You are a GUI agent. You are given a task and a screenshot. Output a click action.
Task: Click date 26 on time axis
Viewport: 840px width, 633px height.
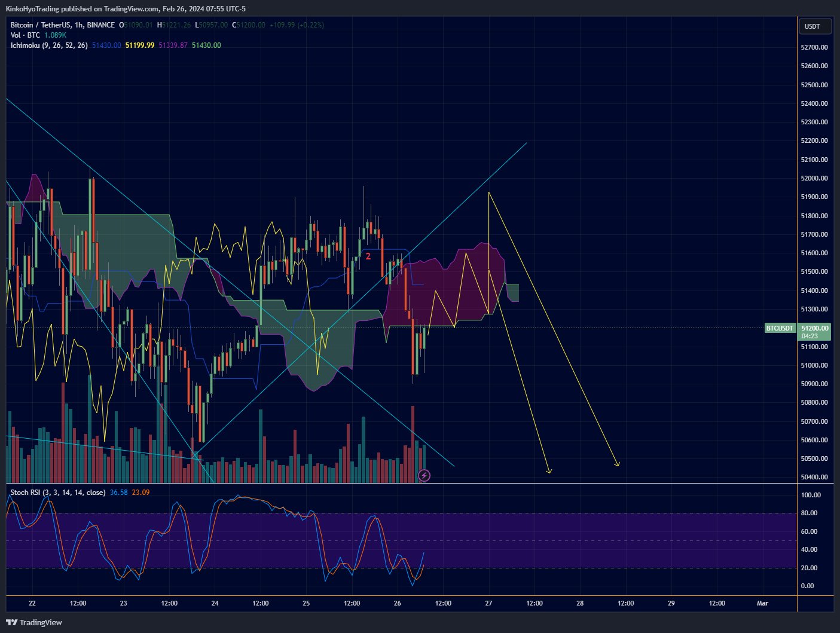tap(398, 603)
